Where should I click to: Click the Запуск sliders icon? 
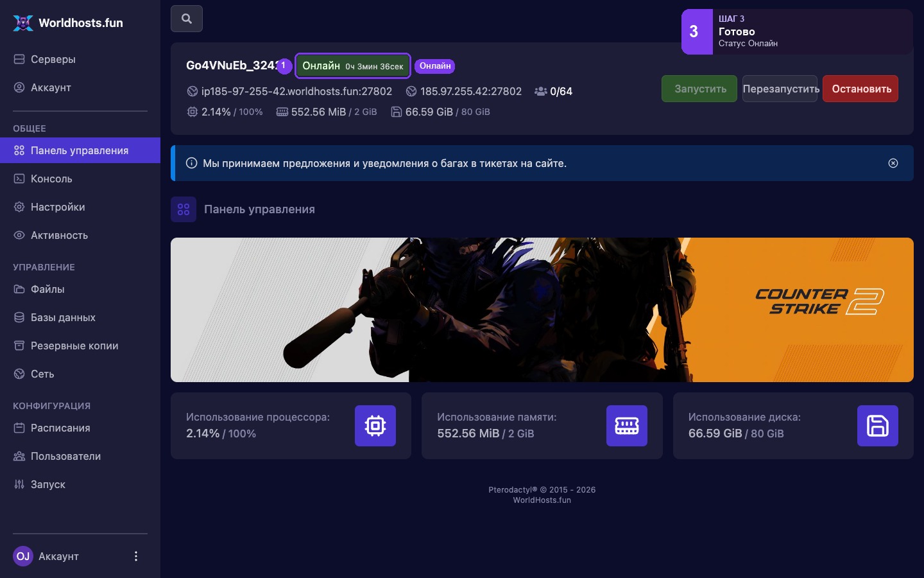19,484
